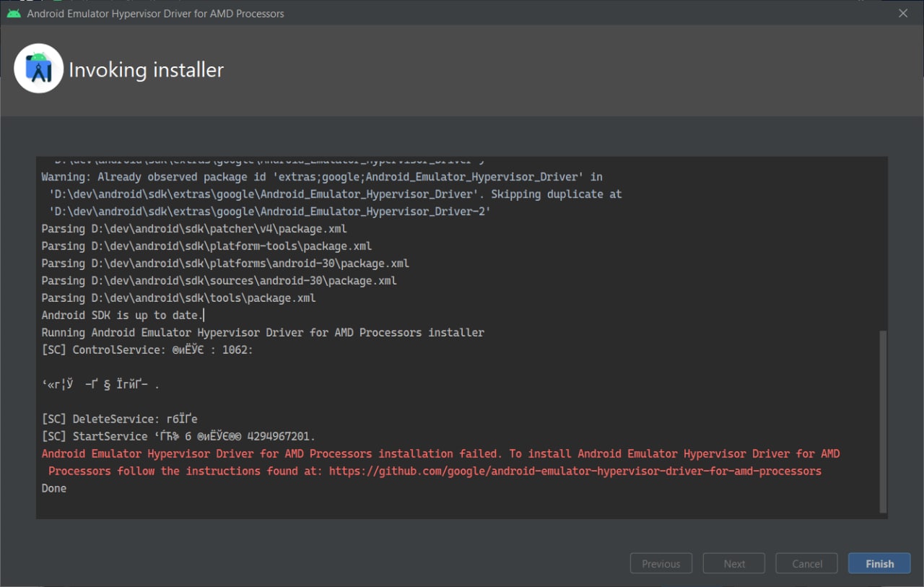924x587 pixels.
Task: Close the installer dialog window
Action: click(x=902, y=13)
